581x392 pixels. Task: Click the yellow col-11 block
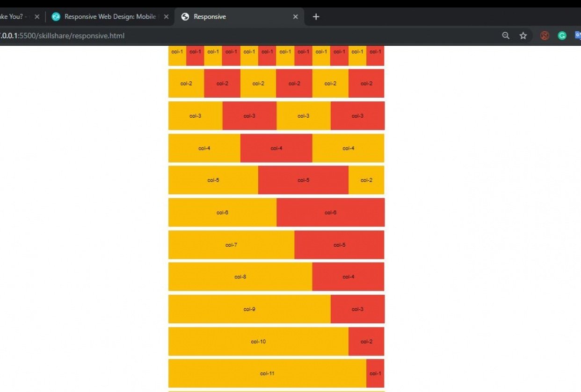click(x=267, y=373)
